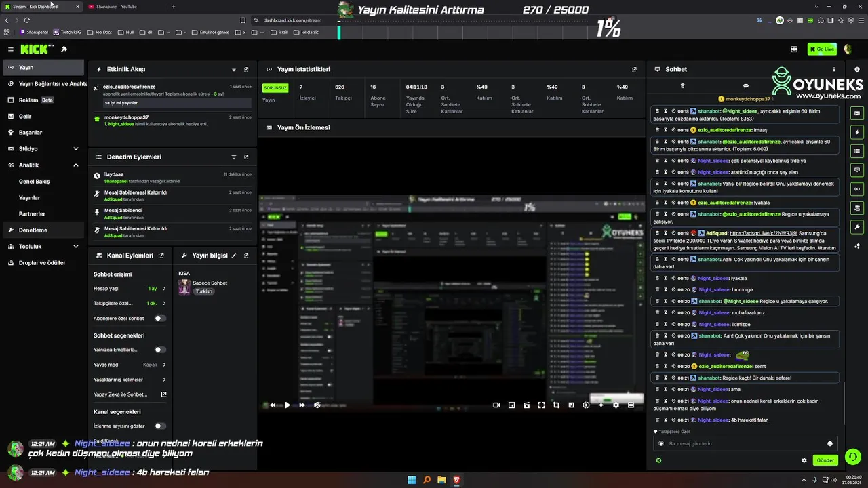This screenshot has width=868, height=488.
Task: Click the list icon in right sidebar
Action: 857,151
